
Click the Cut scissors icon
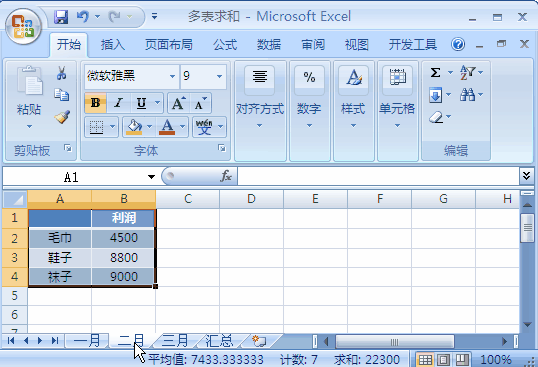[61, 73]
